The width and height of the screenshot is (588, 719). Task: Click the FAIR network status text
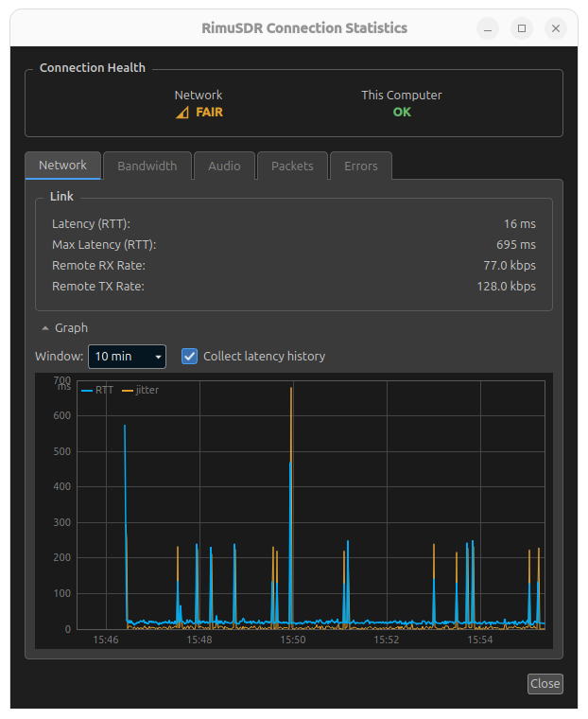coord(210,113)
